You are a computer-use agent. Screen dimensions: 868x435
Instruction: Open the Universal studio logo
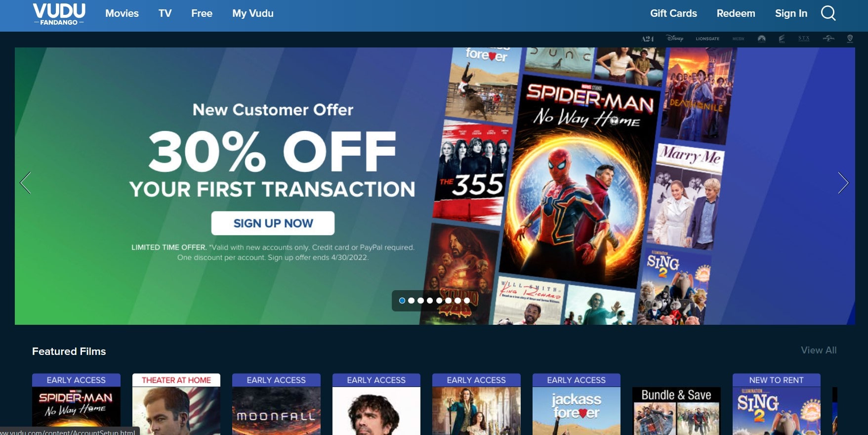(x=828, y=38)
